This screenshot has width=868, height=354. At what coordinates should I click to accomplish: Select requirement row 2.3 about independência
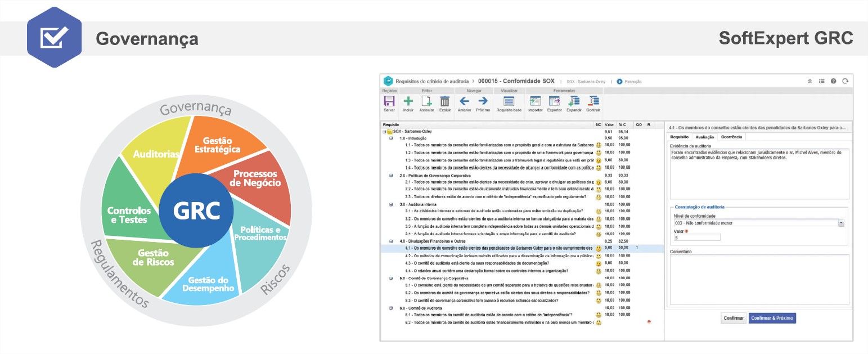click(x=495, y=197)
